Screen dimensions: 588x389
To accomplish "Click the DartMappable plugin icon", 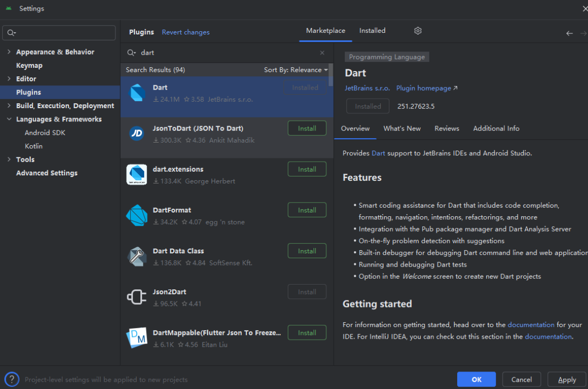I will coord(137,338).
